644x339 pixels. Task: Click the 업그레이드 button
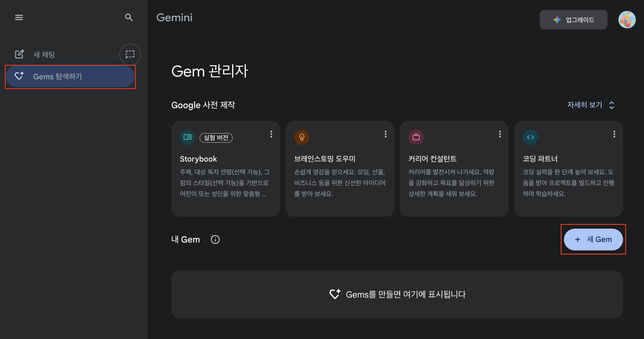[574, 20]
